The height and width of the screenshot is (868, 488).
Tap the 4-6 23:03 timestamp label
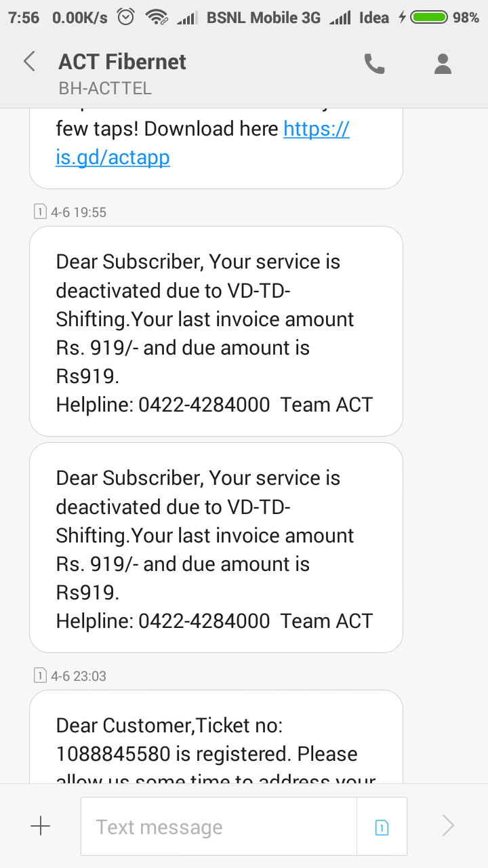coord(79,676)
